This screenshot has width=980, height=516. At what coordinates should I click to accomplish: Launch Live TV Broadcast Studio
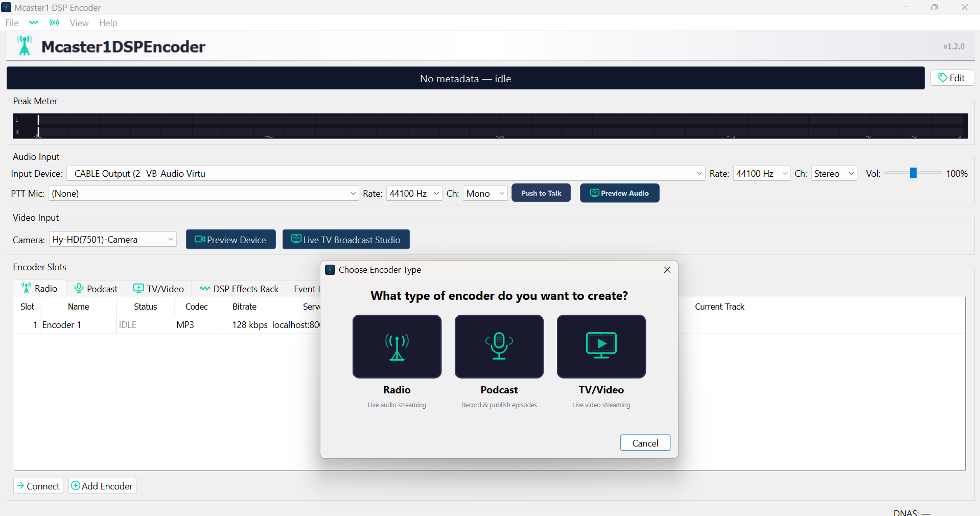point(346,240)
